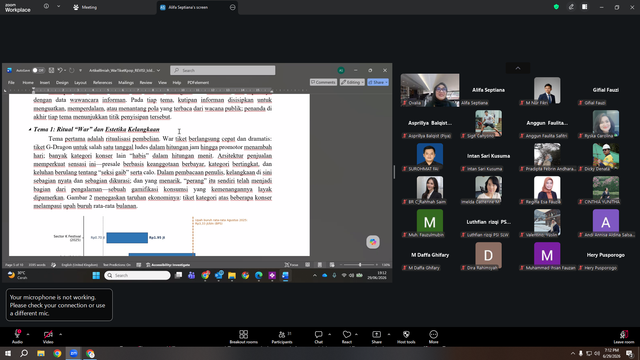Image resolution: width=640 pixels, height=360 pixels.
Task: Expand dropdown next to the meeting info icon
Action: coord(58,7)
